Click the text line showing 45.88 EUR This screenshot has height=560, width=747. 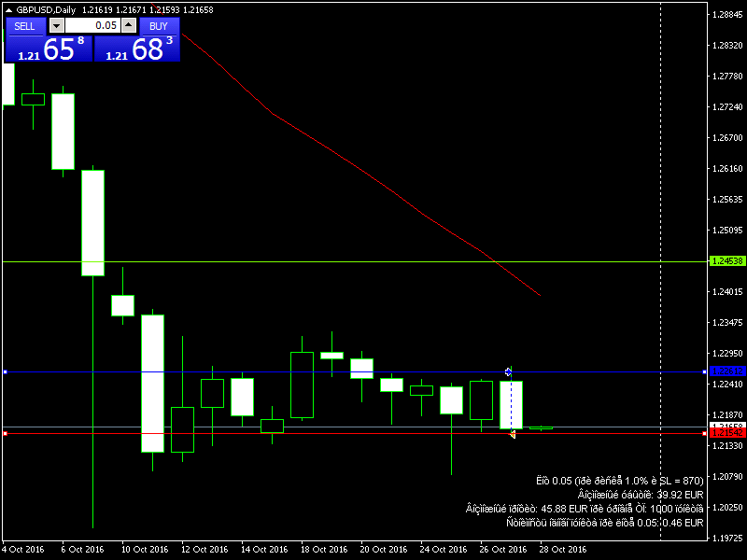click(585, 509)
